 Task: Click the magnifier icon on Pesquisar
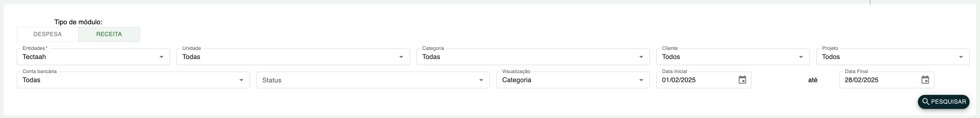pos(926,102)
